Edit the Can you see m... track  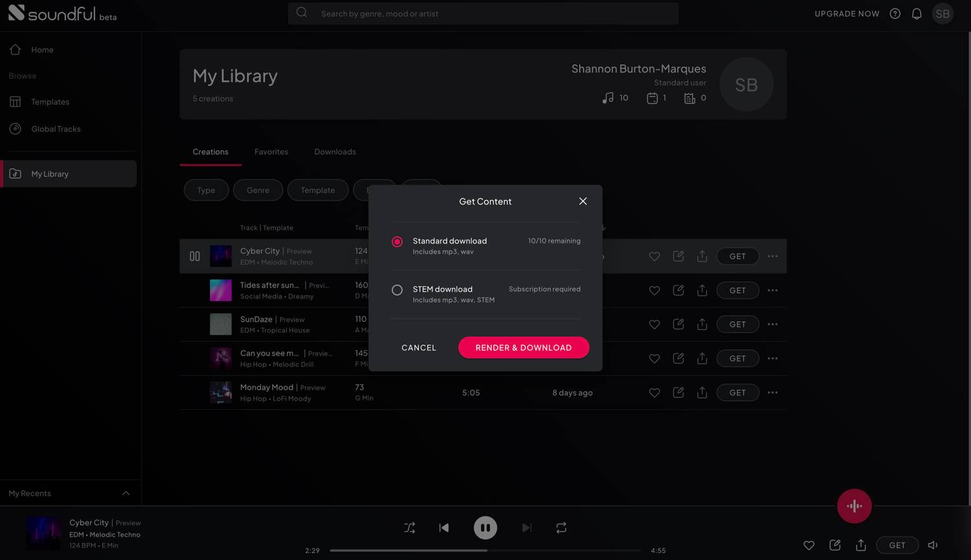(678, 359)
